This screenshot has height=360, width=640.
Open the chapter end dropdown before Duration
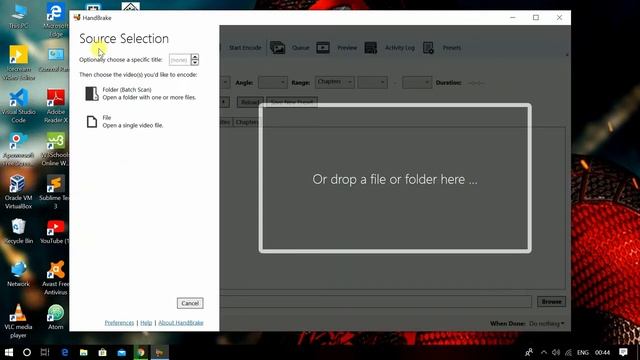point(417,82)
